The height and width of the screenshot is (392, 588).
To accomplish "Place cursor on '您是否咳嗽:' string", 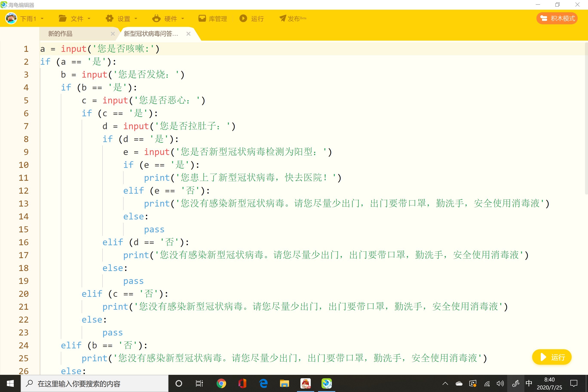I will click(x=124, y=49).
